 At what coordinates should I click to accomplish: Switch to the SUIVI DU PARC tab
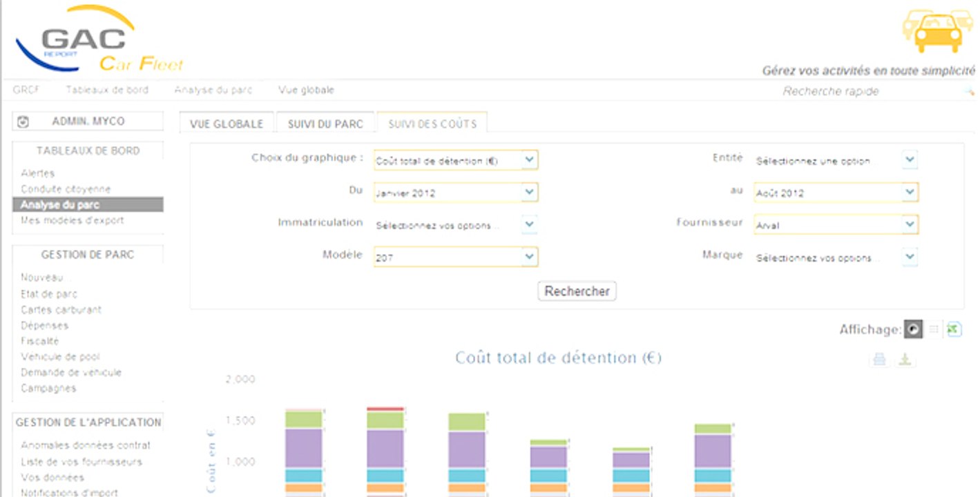pos(325,124)
